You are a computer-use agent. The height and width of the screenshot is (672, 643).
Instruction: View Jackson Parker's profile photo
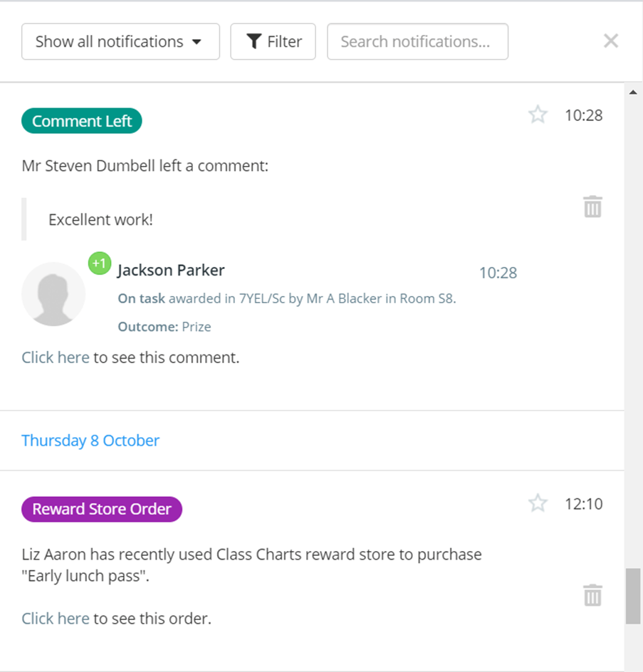coord(53,293)
